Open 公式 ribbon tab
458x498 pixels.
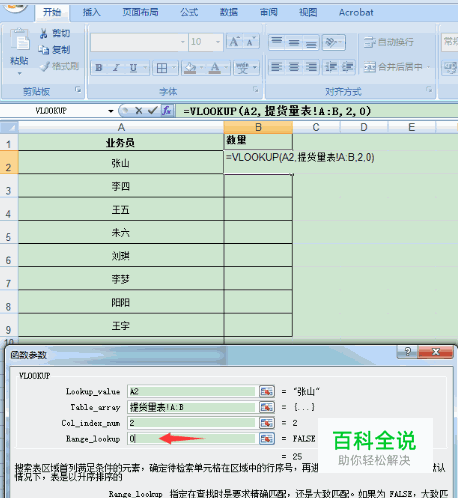pos(189,12)
